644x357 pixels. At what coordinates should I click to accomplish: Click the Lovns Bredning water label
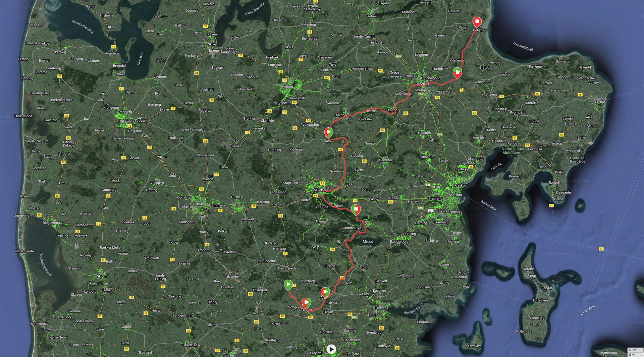[254, 9]
